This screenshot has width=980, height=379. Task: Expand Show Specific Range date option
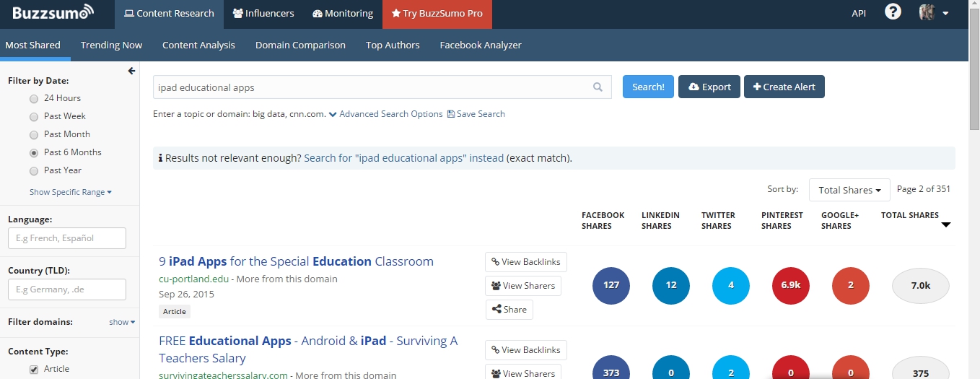71,192
